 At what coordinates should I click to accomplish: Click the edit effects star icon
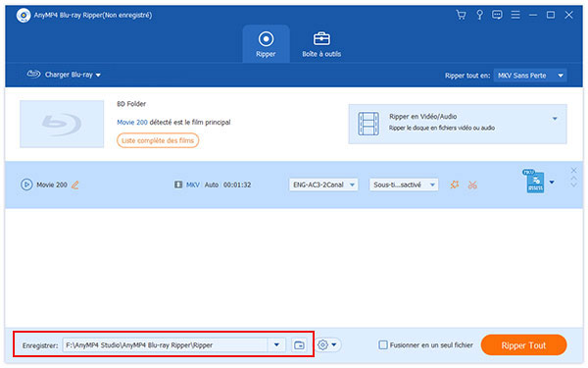point(455,184)
